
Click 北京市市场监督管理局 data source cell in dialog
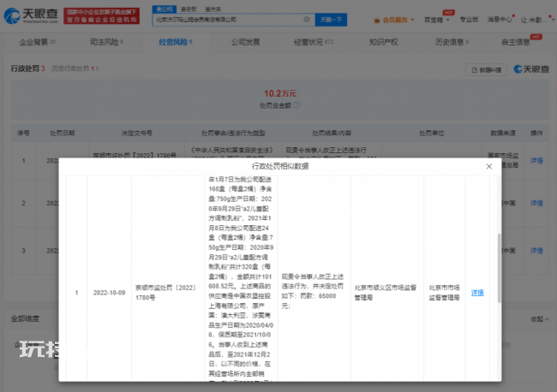click(444, 293)
